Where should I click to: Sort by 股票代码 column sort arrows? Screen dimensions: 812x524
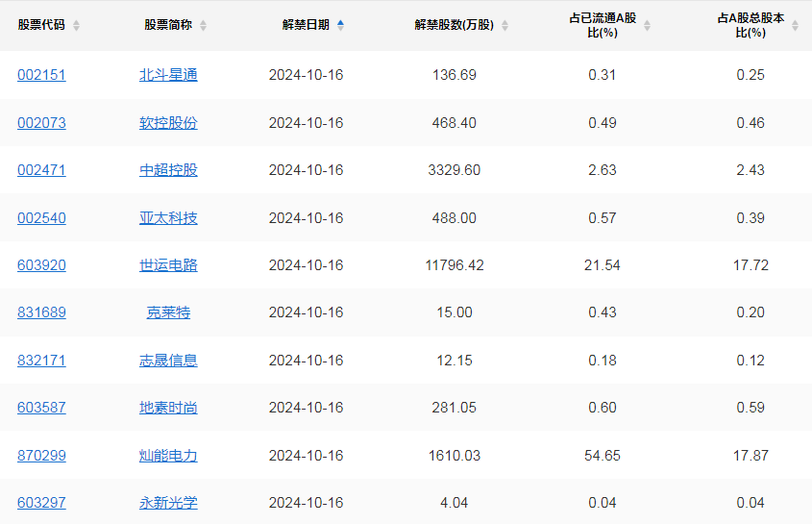tap(76, 25)
